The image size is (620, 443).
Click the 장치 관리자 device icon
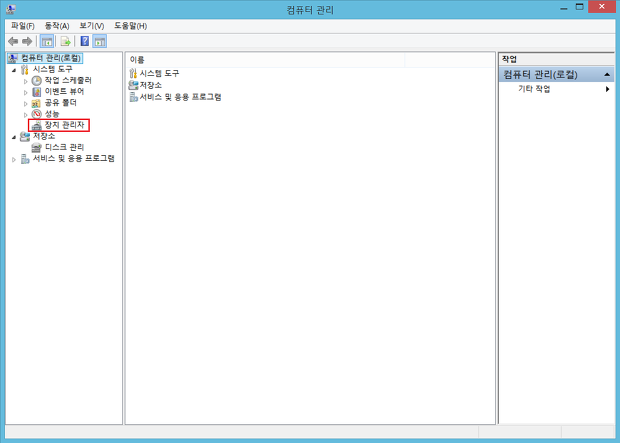click(x=36, y=125)
